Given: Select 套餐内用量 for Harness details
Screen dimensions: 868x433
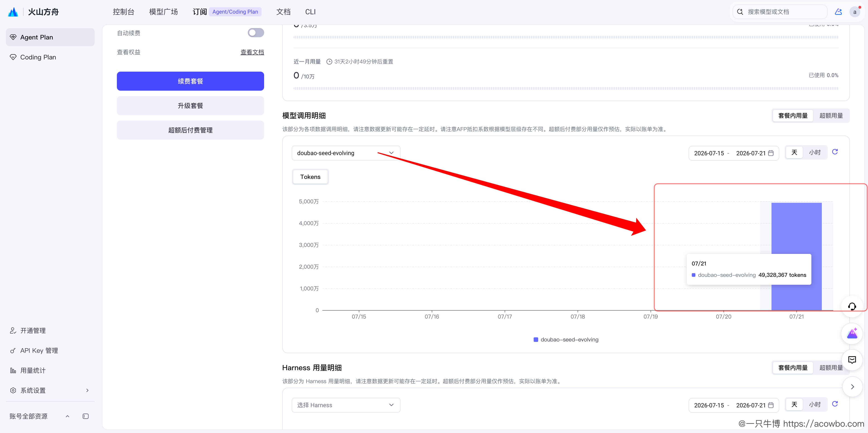Looking at the screenshot, I should point(793,367).
